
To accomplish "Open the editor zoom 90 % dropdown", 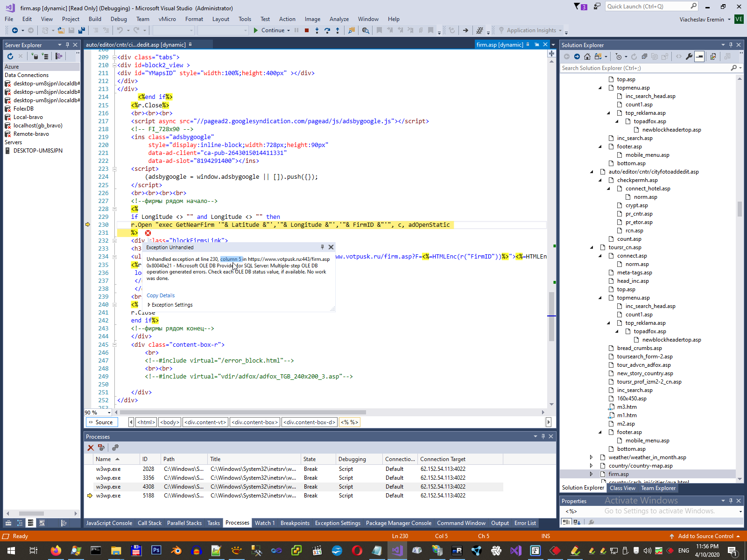I will pos(109,413).
